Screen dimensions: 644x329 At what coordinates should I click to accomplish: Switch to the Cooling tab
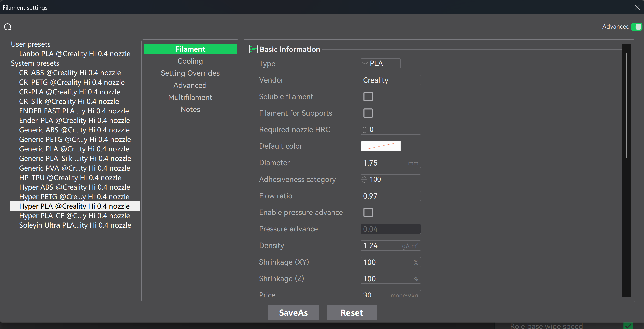click(x=190, y=61)
